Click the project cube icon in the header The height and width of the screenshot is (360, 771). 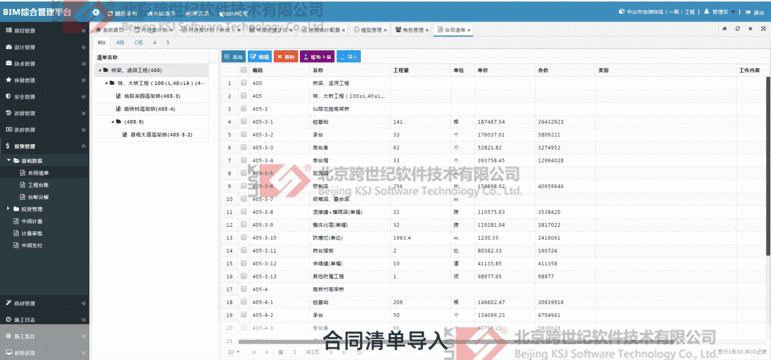(x=622, y=12)
